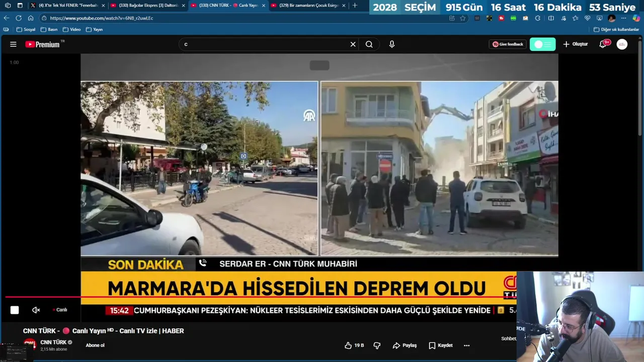Toggle the teal switch beside Give feedback

coord(542,44)
